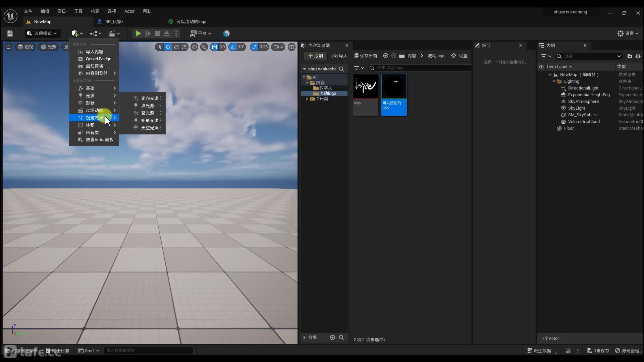
Task: Activate the scale gizmo tool
Action: [184, 47]
